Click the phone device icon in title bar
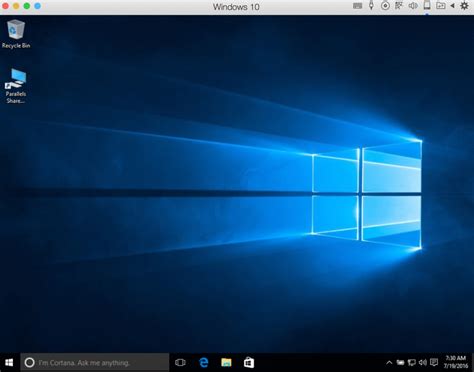 [x=427, y=5]
